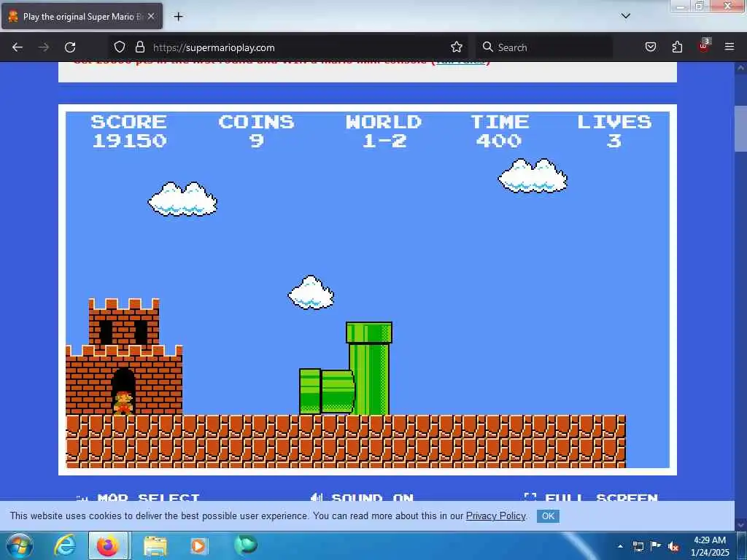Bookmark this page with the star
Image resolution: width=747 pixels, height=560 pixels.
pyautogui.click(x=457, y=47)
